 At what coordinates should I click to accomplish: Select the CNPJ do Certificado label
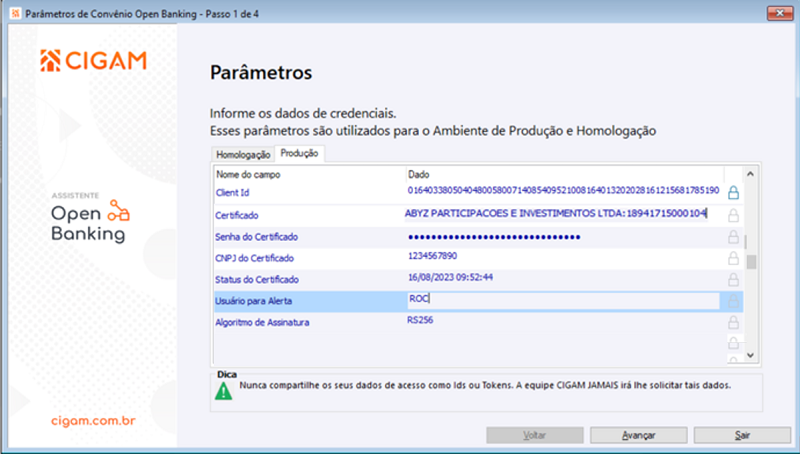point(254,258)
